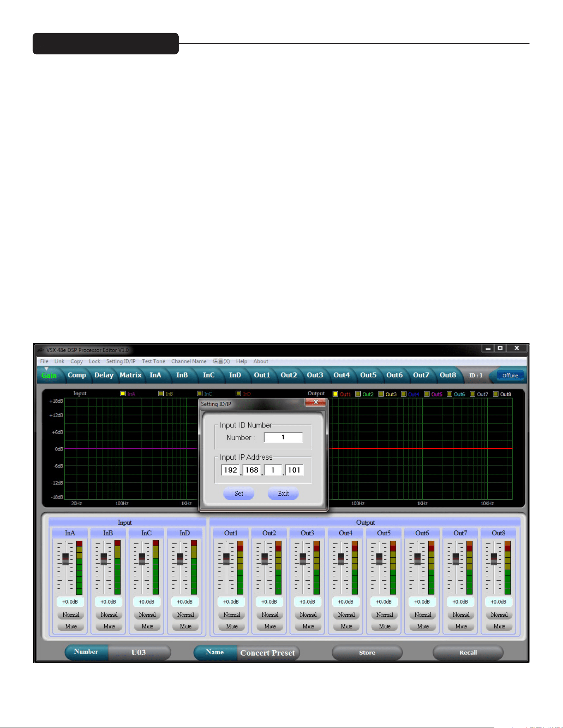563x728 pixels.
Task: Open the Copy menu
Action: [x=77, y=361]
